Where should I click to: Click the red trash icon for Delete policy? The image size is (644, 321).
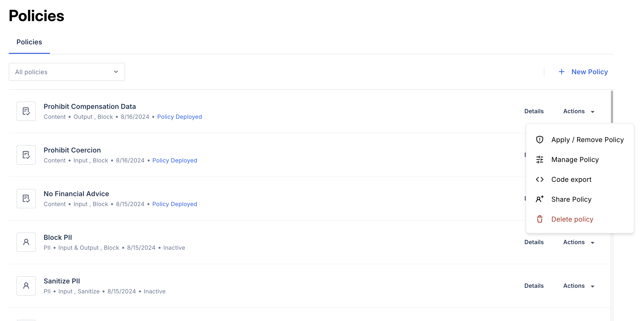pos(540,219)
